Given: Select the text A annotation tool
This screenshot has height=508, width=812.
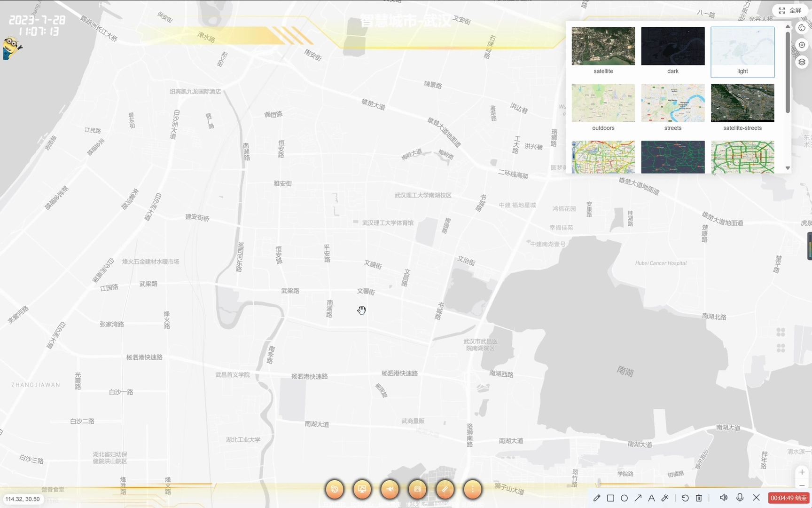Looking at the screenshot, I should pyautogui.click(x=651, y=498).
